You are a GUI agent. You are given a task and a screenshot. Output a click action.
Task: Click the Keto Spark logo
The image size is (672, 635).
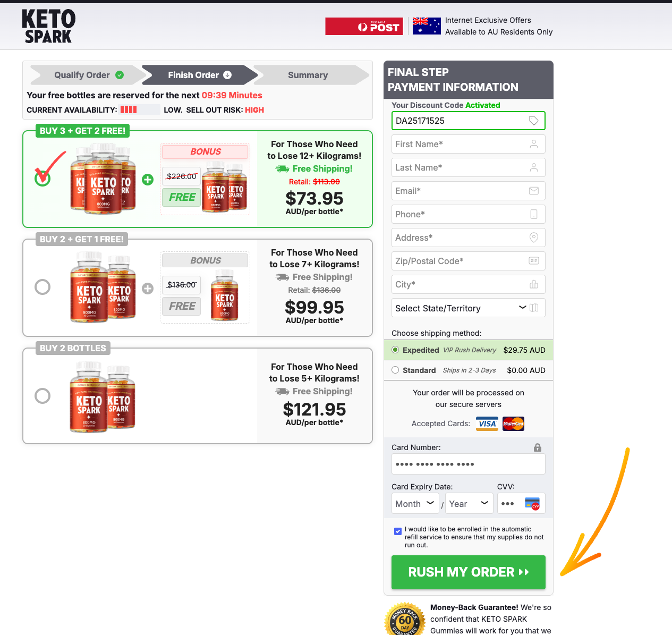48,27
